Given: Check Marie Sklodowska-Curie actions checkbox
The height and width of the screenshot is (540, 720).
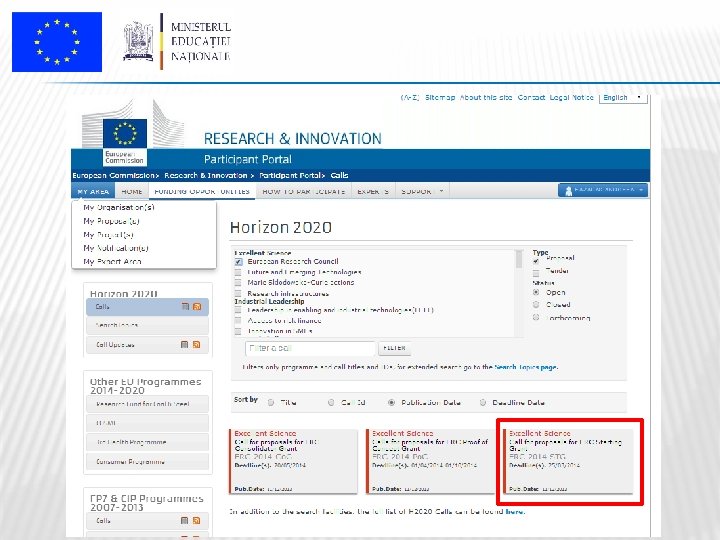Looking at the screenshot, I should 238,283.
